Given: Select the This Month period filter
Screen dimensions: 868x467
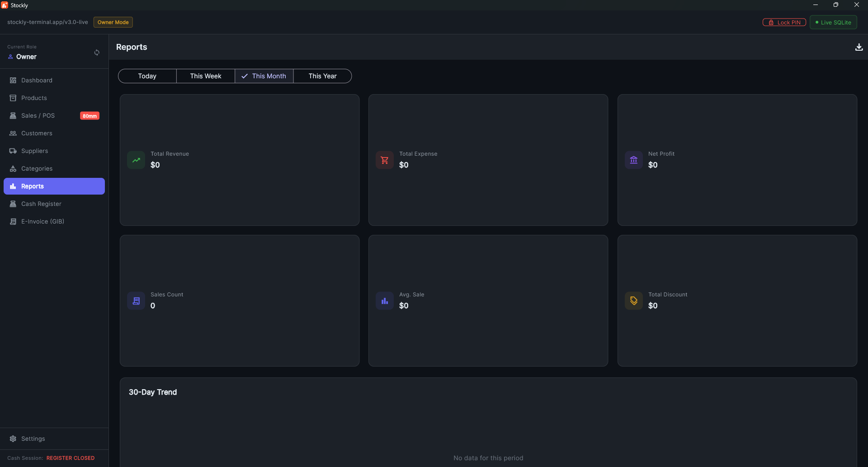Looking at the screenshot, I should click(264, 76).
